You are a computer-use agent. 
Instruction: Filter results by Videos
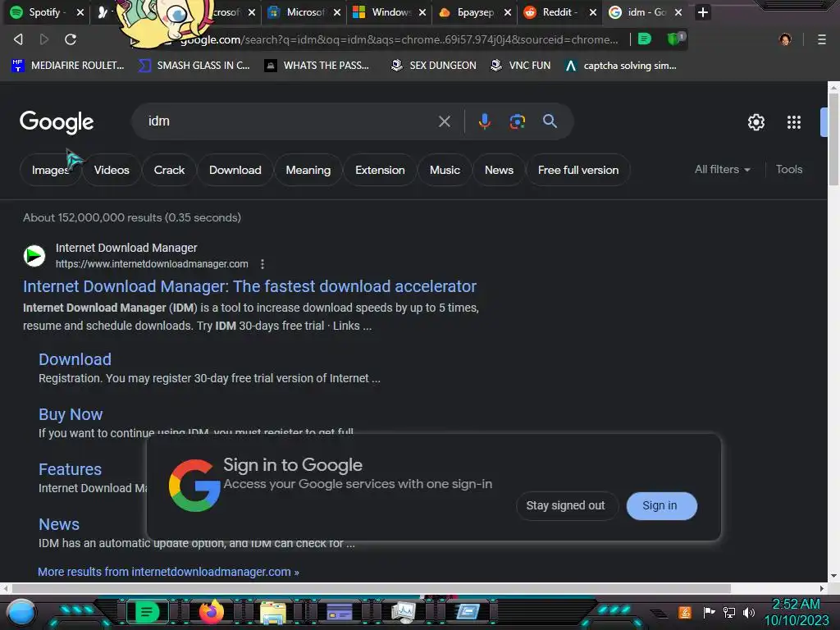pyautogui.click(x=112, y=170)
